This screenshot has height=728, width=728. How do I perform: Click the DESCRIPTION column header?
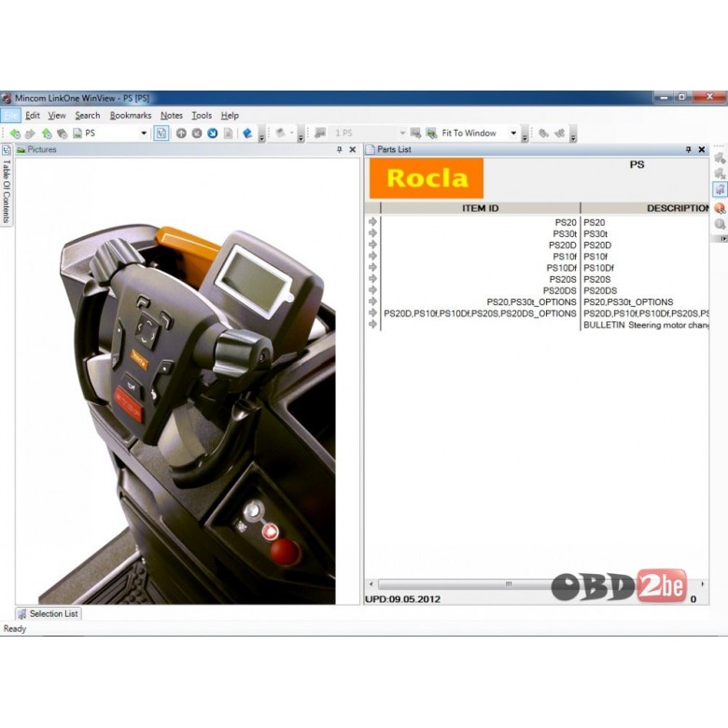pyautogui.click(x=645, y=208)
